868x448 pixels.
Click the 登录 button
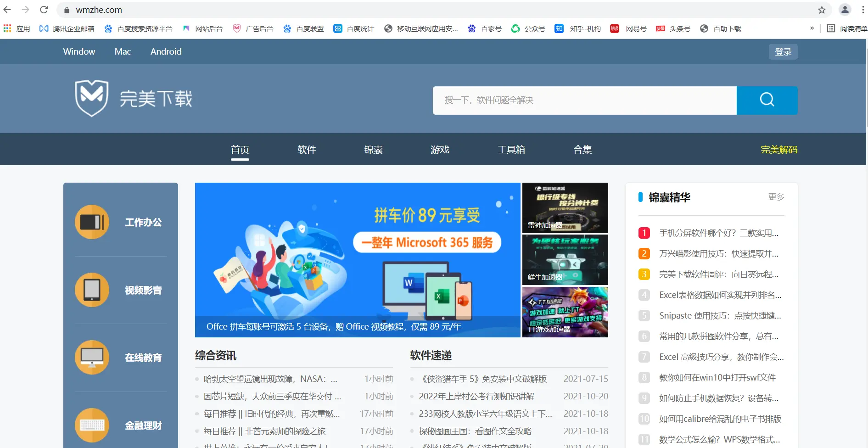click(783, 51)
